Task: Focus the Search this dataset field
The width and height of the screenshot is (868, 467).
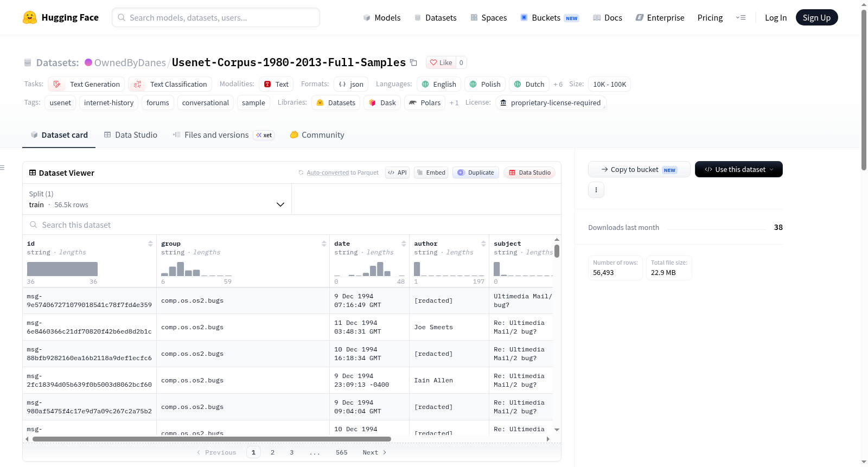Action: point(292,225)
